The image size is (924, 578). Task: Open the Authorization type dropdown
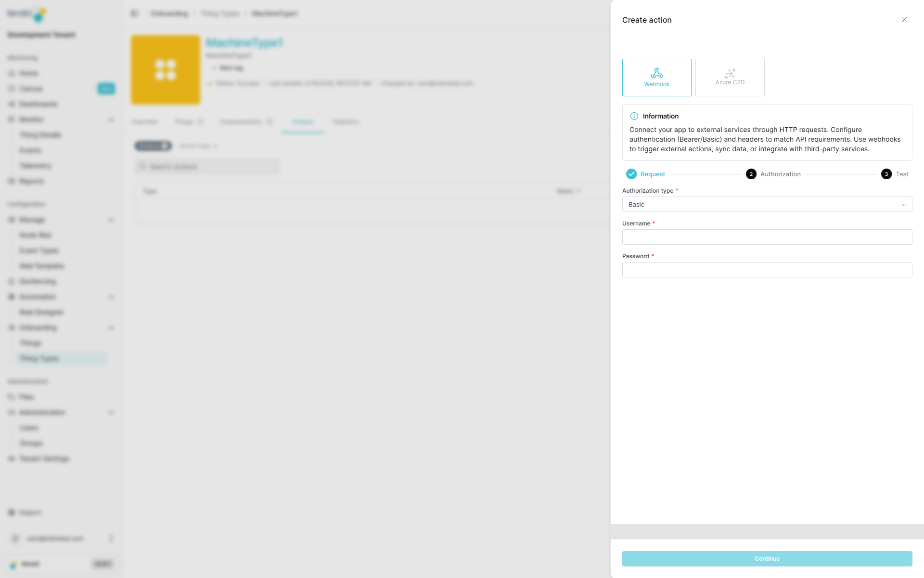(x=766, y=204)
